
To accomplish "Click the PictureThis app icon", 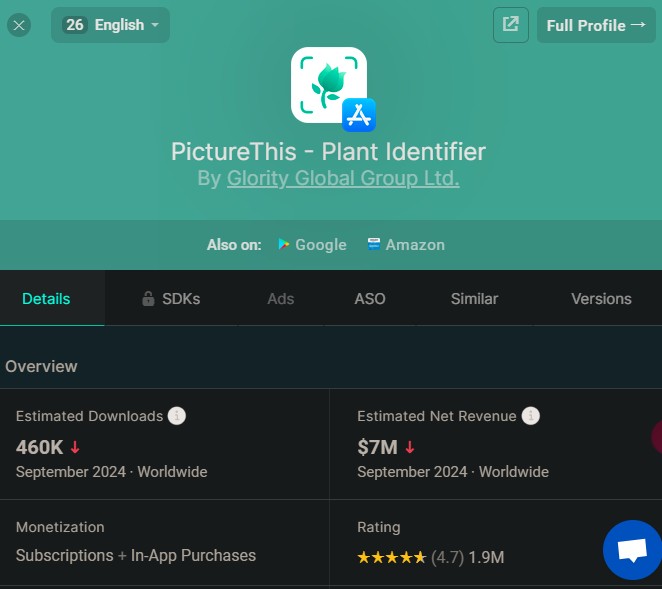I will (326, 85).
